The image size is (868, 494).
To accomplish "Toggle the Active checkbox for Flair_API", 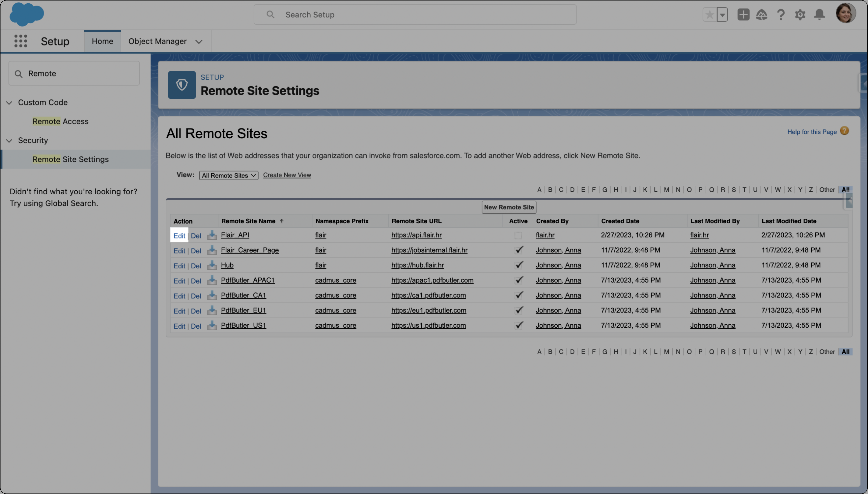I will pyautogui.click(x=518, y=235).
